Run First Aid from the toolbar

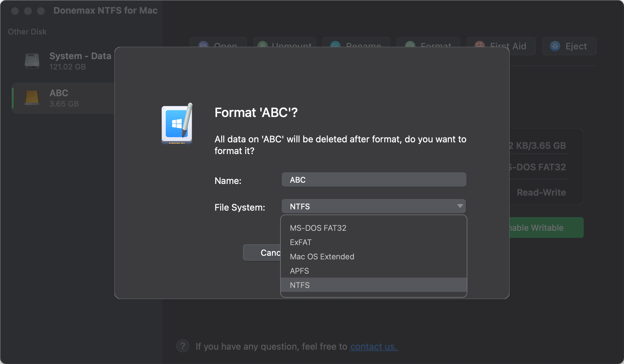pos(479,46)
